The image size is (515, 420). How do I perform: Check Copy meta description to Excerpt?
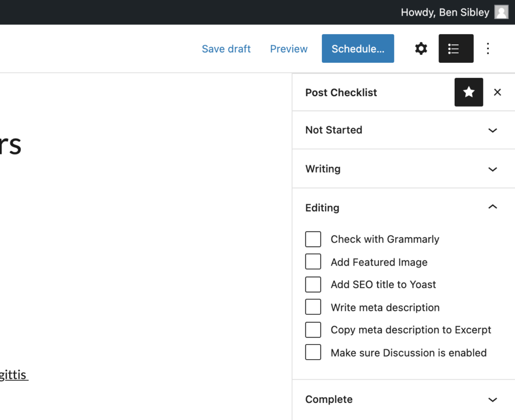click(x=313, y=329)
